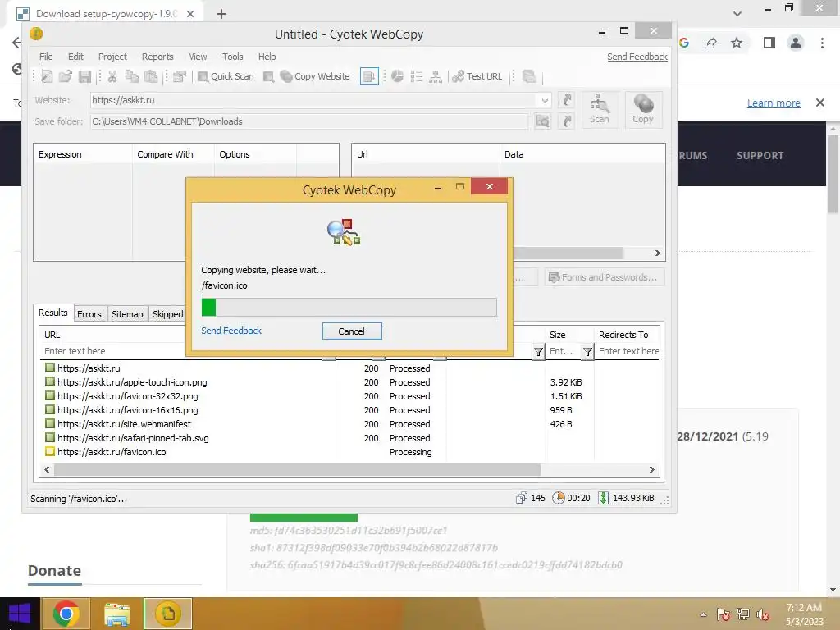Click Send Feedback link in progress dialog
840x630 pixels.
pyautogui.click(x=231, y=331)
